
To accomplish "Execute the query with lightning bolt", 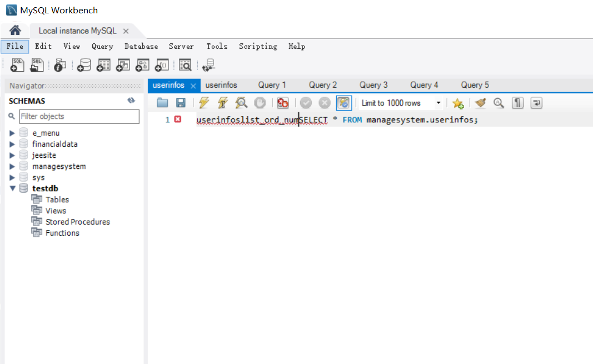I will point(204,103).
